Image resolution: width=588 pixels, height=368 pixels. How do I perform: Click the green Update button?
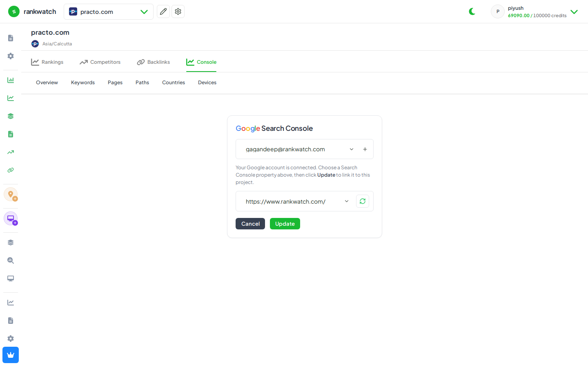pos(285,224)
